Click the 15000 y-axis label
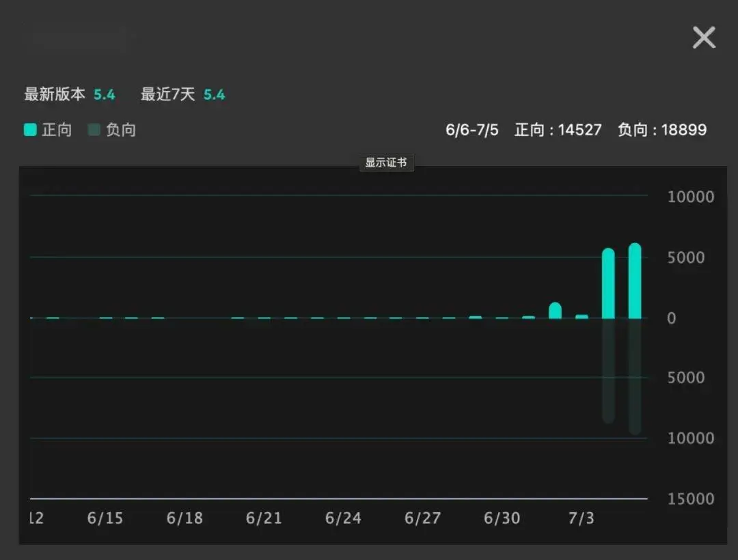Viewport: 738px width, 560px height. (x=690, y=499)
